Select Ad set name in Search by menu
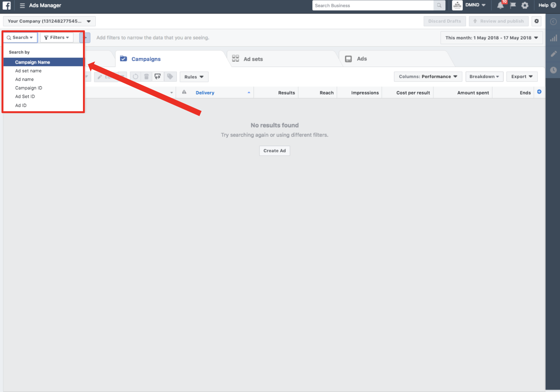The height and width of the screenshot is (392, 560). click(28, 71)
